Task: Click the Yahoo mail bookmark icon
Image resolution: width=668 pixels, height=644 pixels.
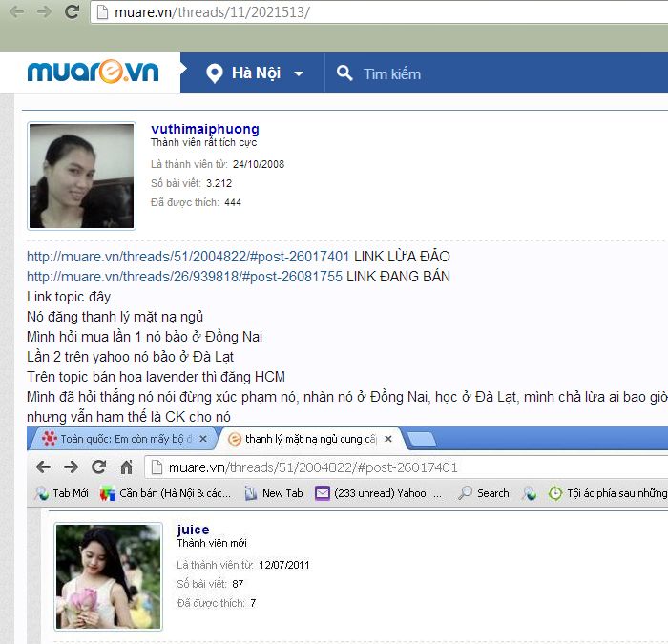Action: 322,493
